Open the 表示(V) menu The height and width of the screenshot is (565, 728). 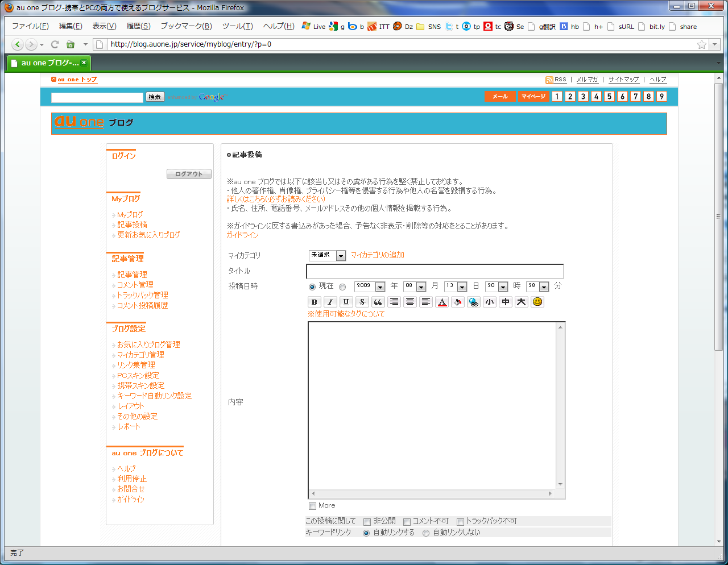104,26
